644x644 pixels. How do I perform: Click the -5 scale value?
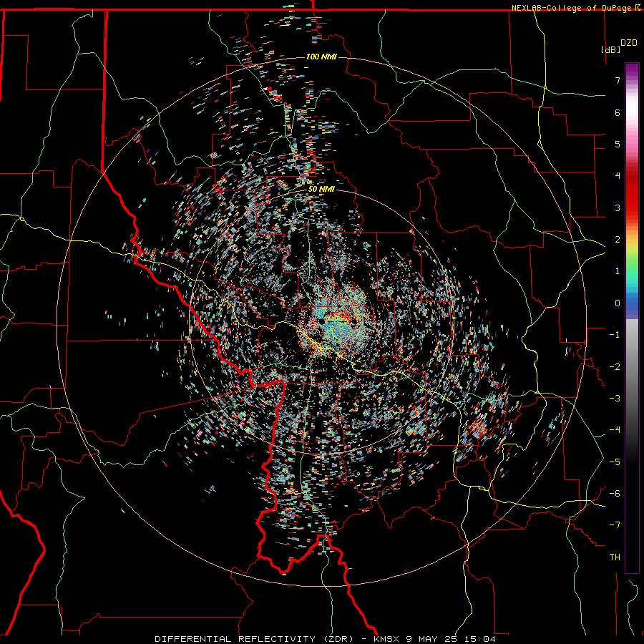615,462
